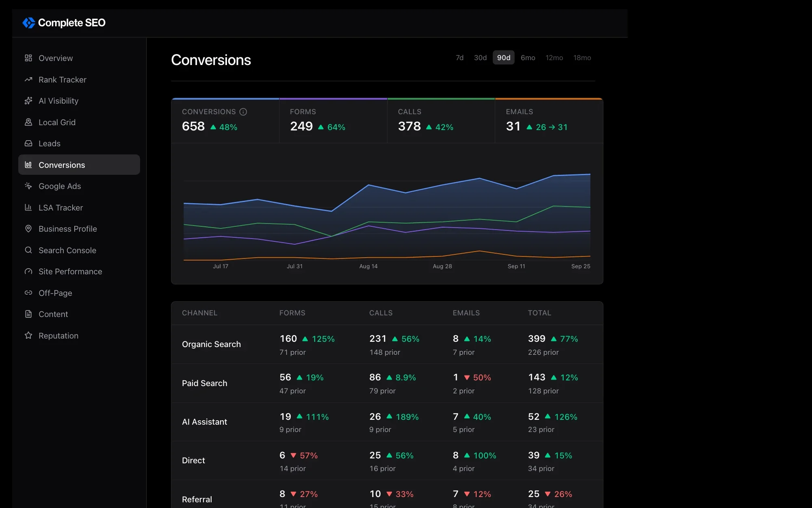The width and height of the screenshot is (812, 508).
Task: Open the Reputation page label
Action: click(58, 336)
